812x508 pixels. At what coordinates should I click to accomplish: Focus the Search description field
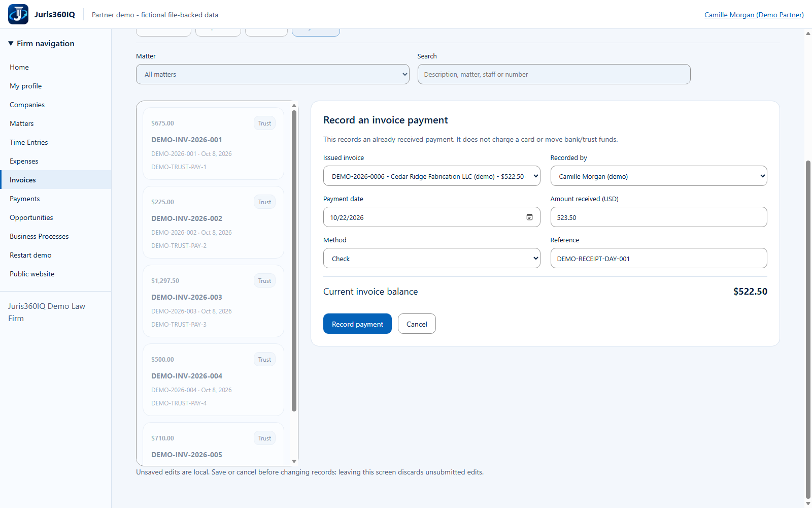pos(554,74)
